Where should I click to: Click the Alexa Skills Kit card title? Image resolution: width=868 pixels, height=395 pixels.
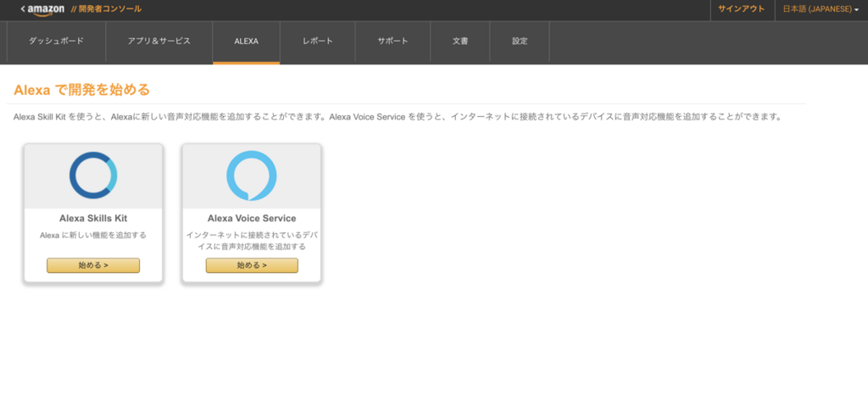[93, 219]
